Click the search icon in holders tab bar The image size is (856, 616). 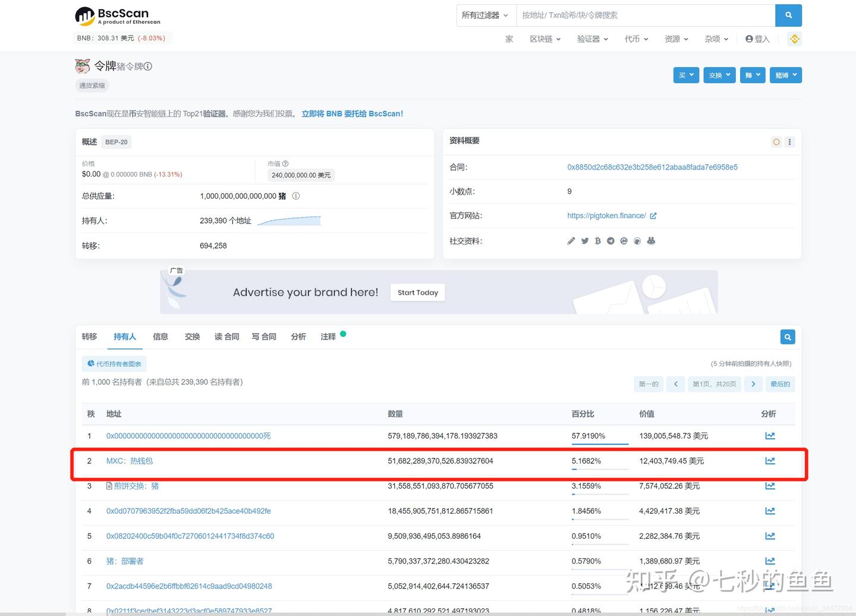(788, 337)
